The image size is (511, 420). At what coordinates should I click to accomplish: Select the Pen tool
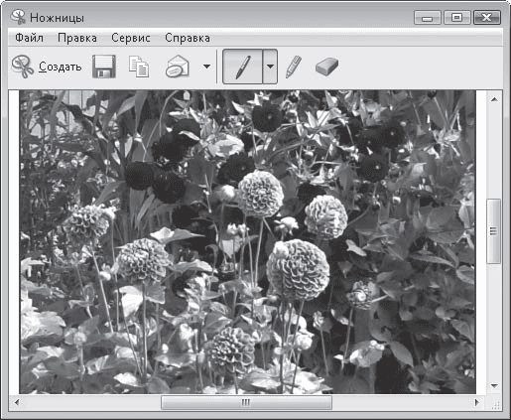point(243,67)
